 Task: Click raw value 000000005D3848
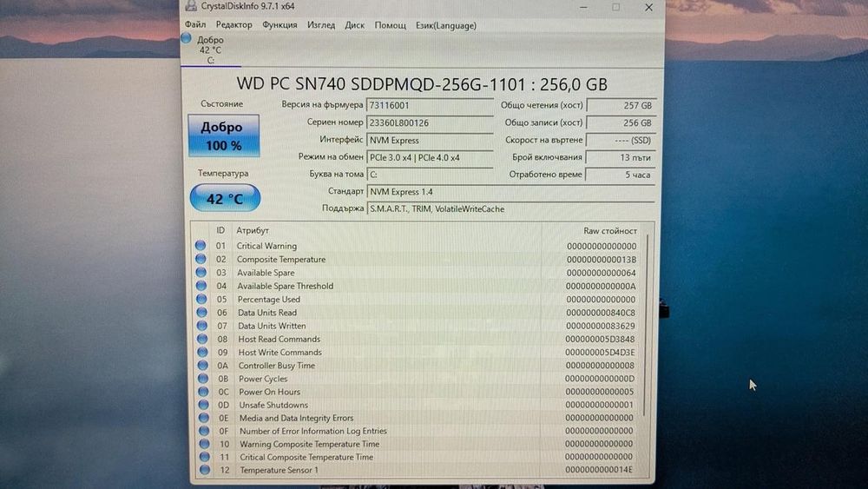click(600, 339)
